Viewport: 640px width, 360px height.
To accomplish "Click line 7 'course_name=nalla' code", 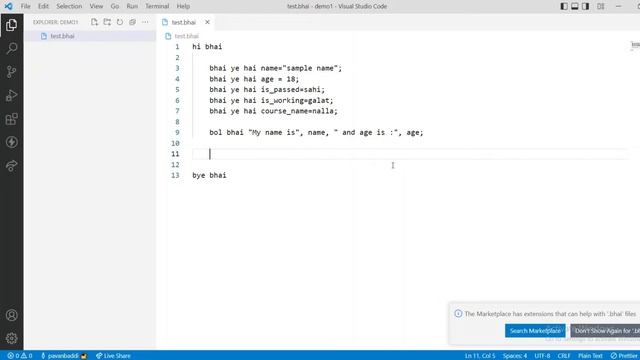I will pos(299,111).
